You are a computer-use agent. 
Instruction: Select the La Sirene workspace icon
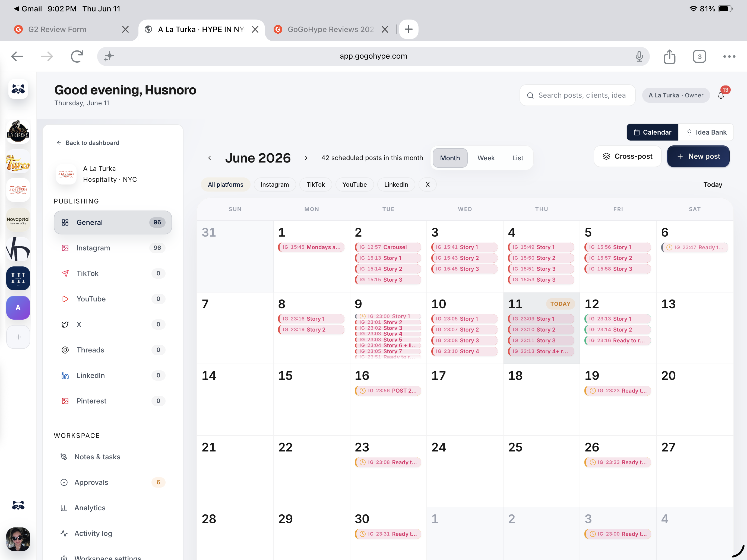coord(18,131)
